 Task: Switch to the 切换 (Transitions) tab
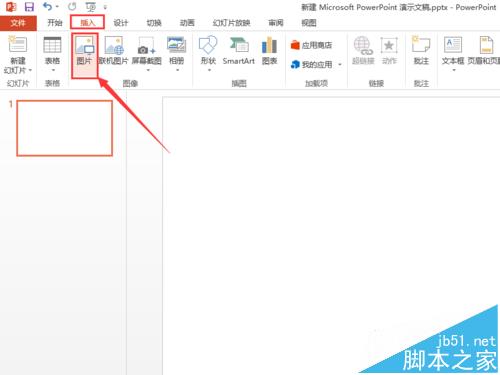[x=154, y=23]
